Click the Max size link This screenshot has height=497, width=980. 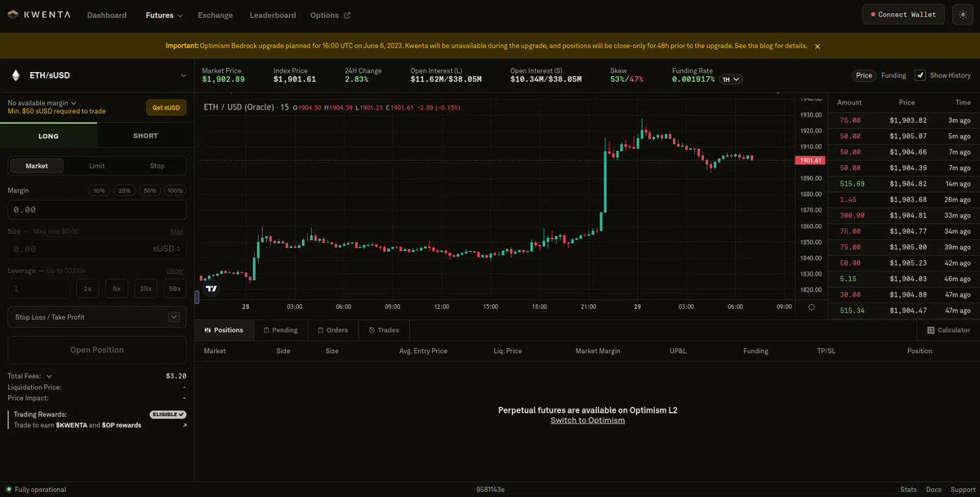coord(177,231)
